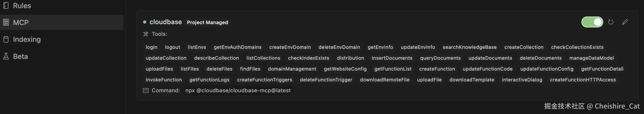Image resolution: width=644 pixels, height=114 pixels.
Task: Open the Beta settings section
Action: click(20, 56)
